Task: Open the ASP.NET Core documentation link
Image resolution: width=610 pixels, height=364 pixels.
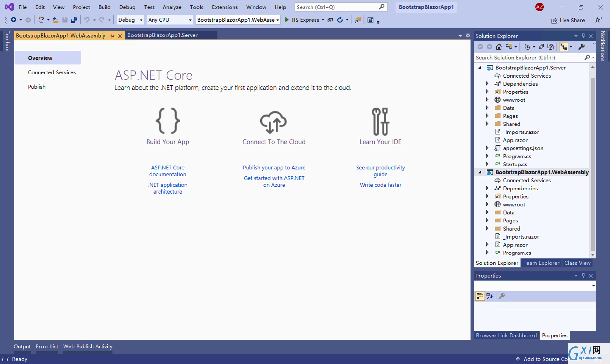Action: 168,171
